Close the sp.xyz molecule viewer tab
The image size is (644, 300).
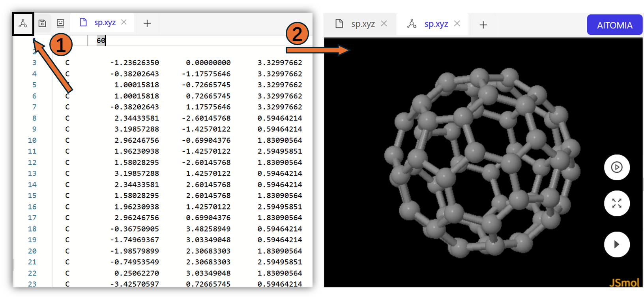click(457, 24)
